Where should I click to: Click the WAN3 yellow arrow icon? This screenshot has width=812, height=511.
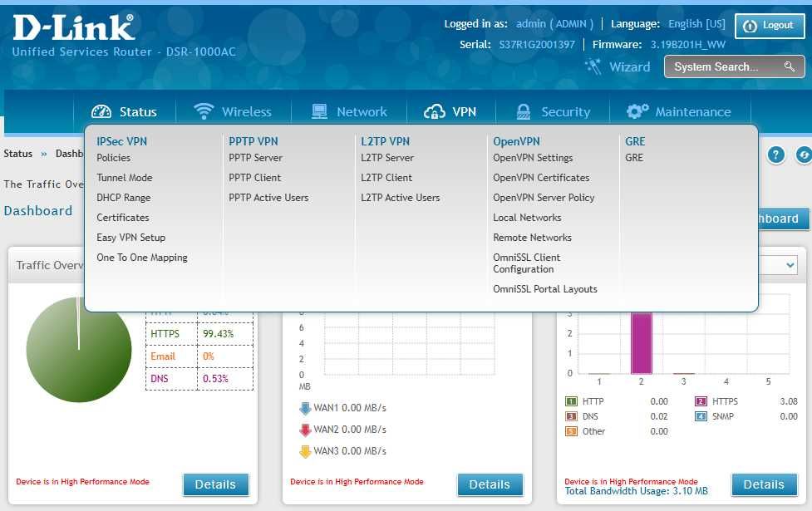(x=305, y=451)
